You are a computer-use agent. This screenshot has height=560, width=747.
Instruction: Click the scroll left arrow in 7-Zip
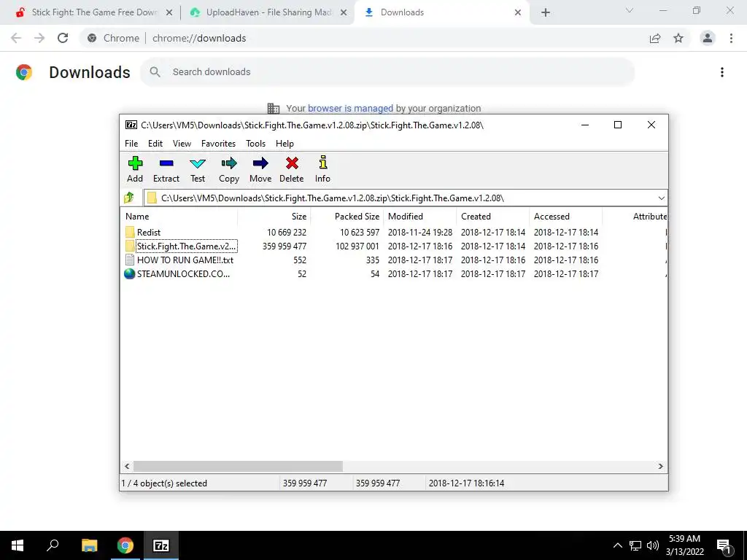coord(127,466)
